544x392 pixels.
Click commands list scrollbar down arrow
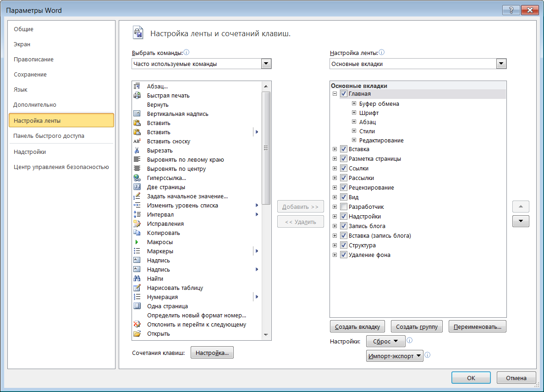click(266, 335)
